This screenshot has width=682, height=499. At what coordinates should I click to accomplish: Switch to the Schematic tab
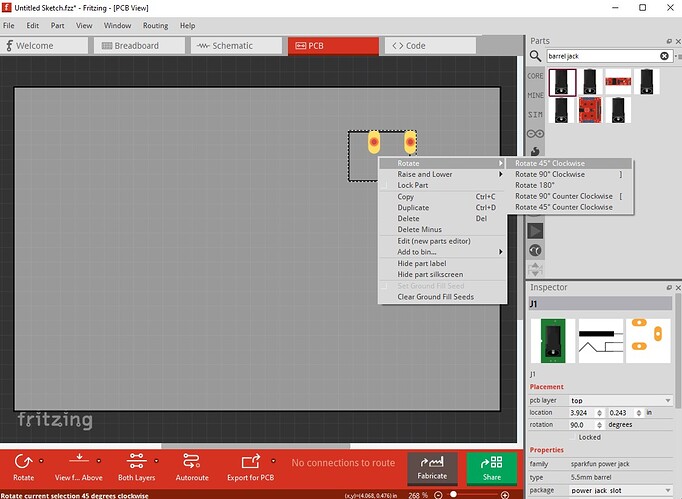pos(236,46)
